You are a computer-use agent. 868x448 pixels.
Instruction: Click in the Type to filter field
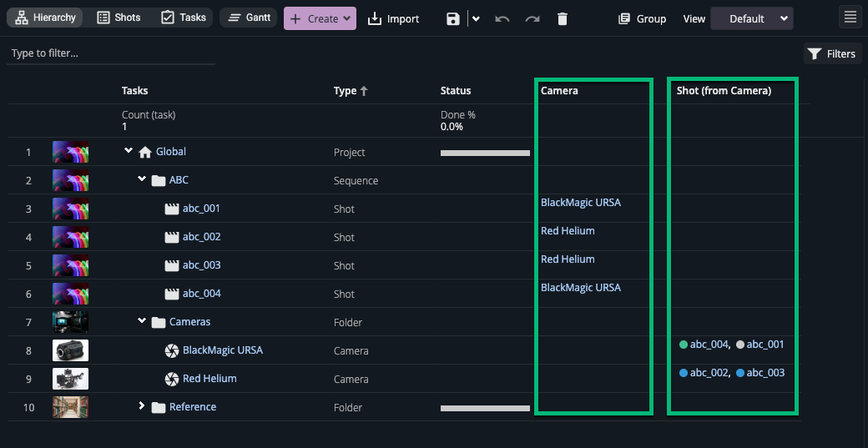point(111,53)
